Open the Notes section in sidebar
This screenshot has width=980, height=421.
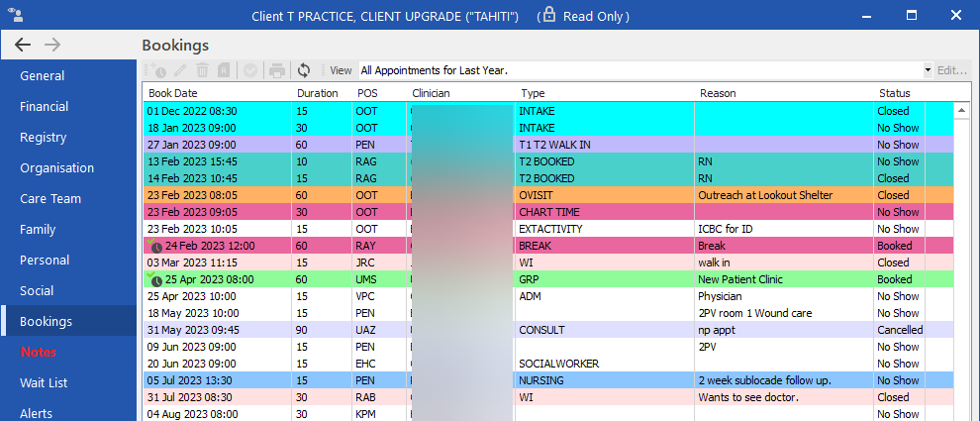pyautogui.click(x=40, y=352)
